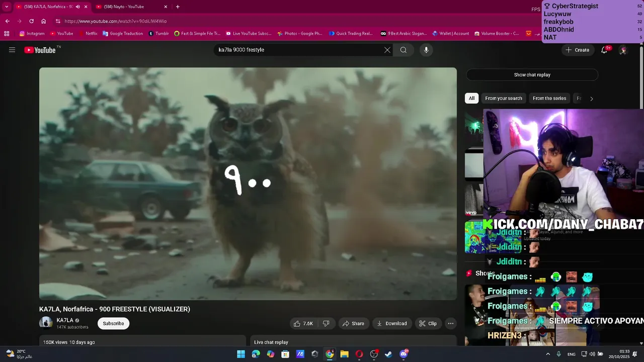The image size is (644, 362).
Task: Switch to the Nayto - YouTube tab
Action: [130, 7]
